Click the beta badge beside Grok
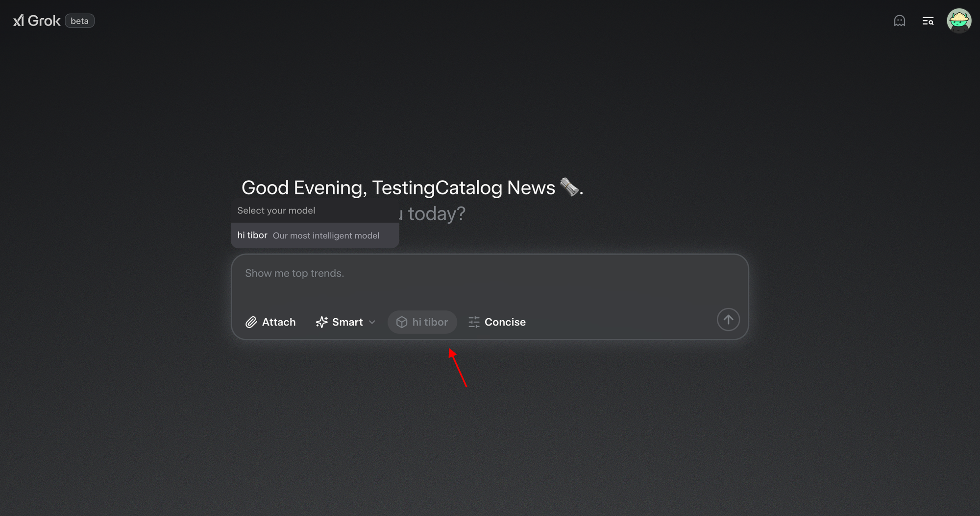Screen dimensions: 980x516 pyautogui.click(x=79, y=21)
